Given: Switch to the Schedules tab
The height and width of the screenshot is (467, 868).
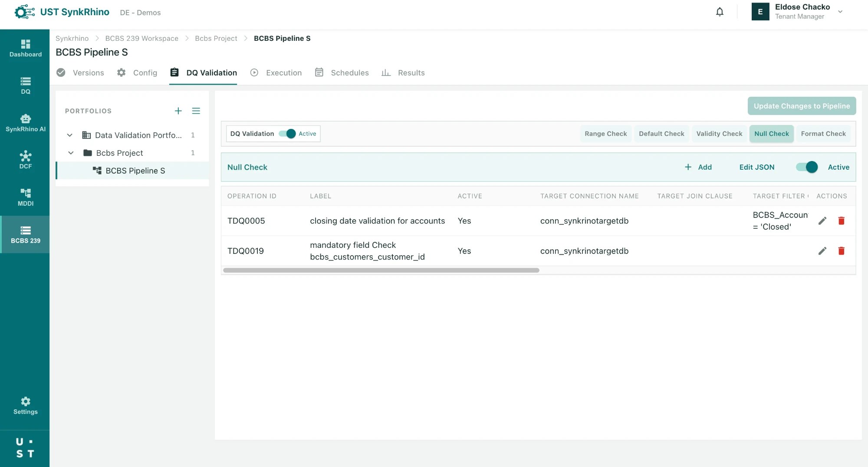Looking at the screenshot, I should (342, 72).
